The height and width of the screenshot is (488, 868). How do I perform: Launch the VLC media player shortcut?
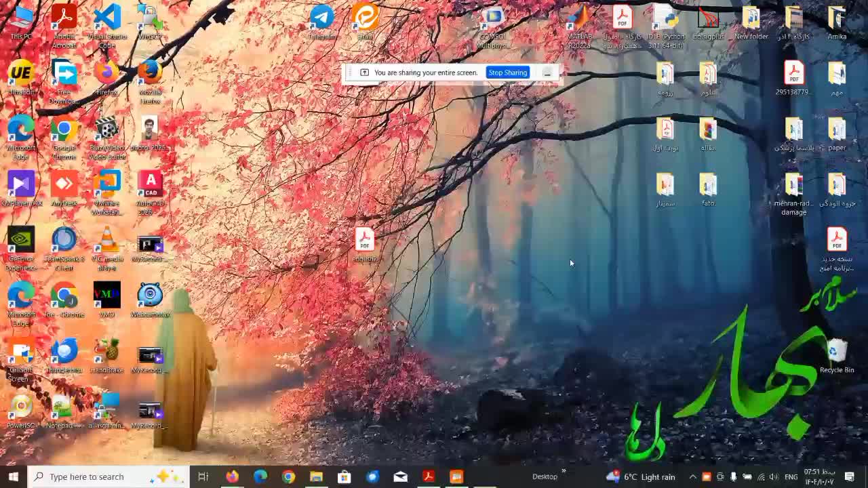tap(107, 242)
